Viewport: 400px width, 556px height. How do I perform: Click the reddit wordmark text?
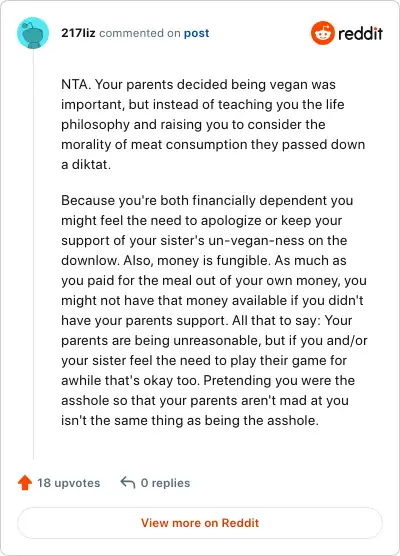pyautogui.click(x=360, y=34)
